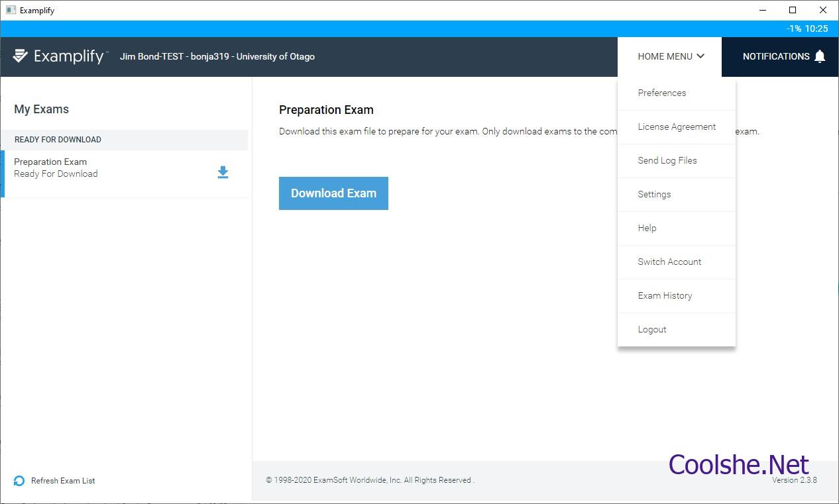This screenshot has height=504, width=839.
Task: Click the download arrow icon for Preparation Exam
Action: coord(223,172)
